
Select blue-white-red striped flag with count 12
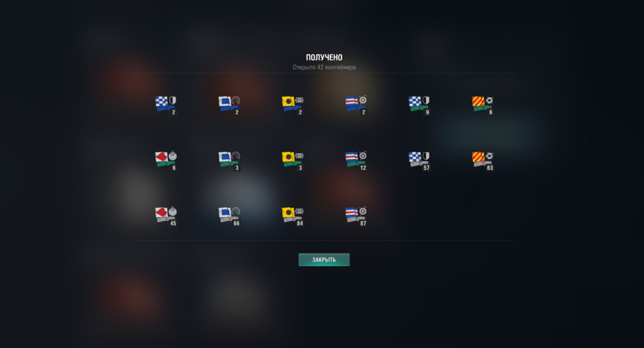point(356,161)
